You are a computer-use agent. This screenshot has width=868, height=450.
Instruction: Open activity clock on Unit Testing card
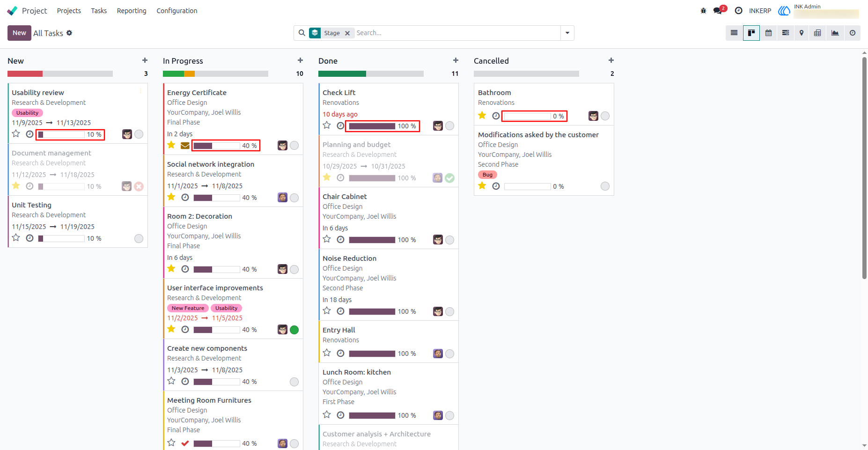coord(29,238)
